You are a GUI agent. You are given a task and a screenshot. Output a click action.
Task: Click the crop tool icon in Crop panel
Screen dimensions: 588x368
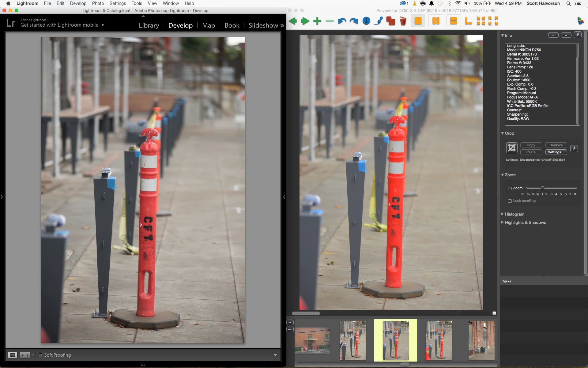click(511, 148)
